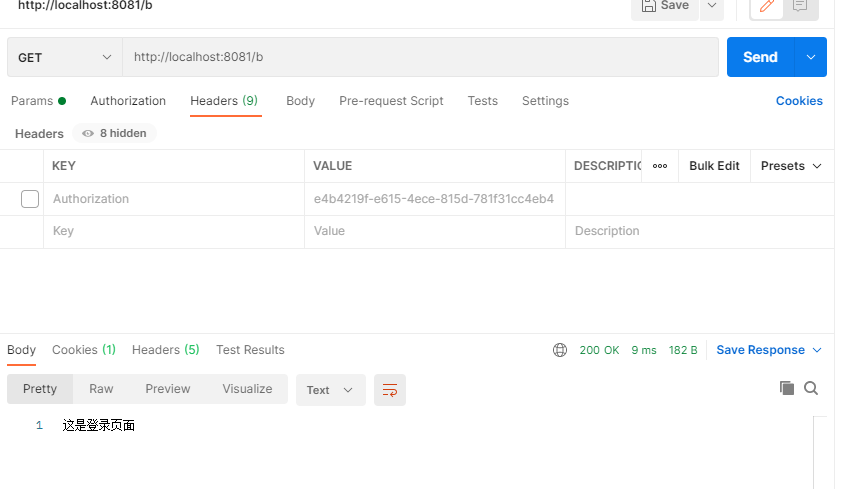
Task: Open the Tests tab
Action: 482,101
